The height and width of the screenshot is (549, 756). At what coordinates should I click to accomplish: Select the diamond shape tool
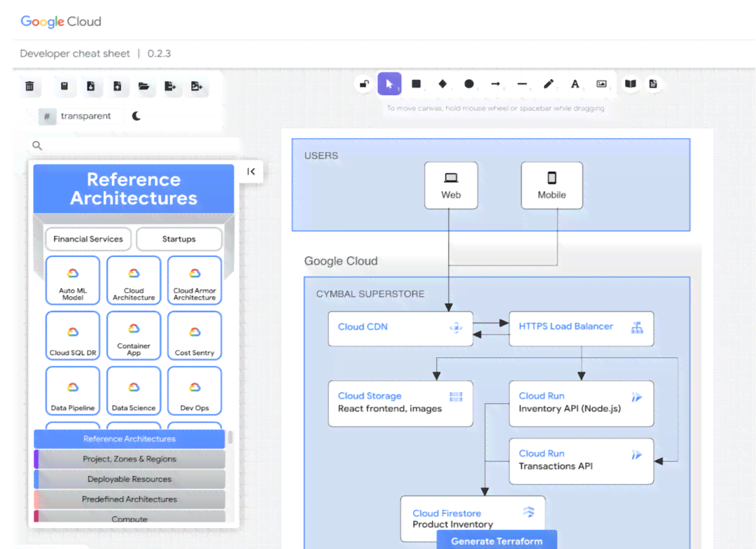tap(442, 84)
